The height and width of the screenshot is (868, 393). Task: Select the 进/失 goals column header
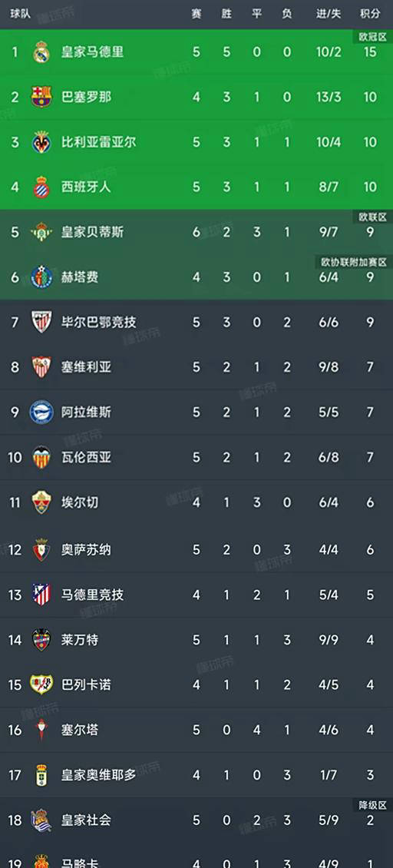[329, 14]
